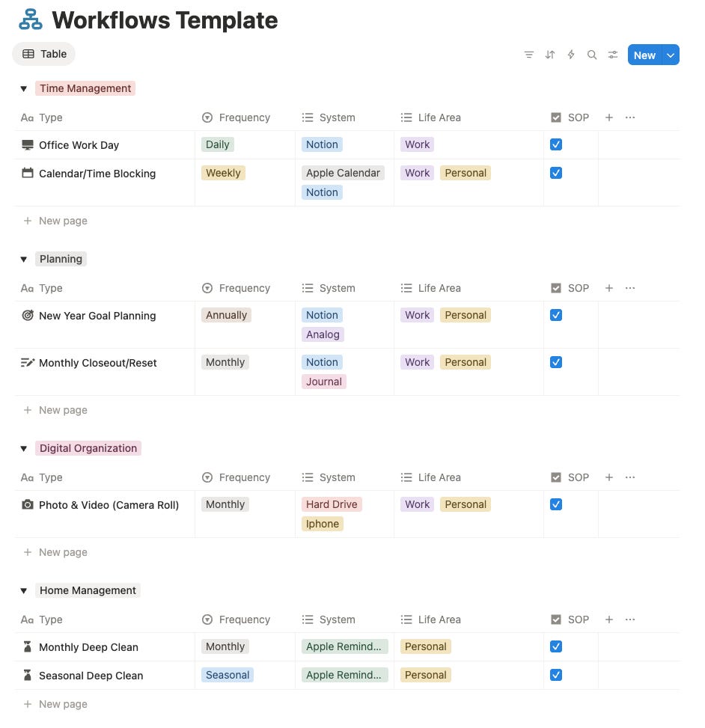
Task: Open the Office Work Day page
Action: coord(79,145)
